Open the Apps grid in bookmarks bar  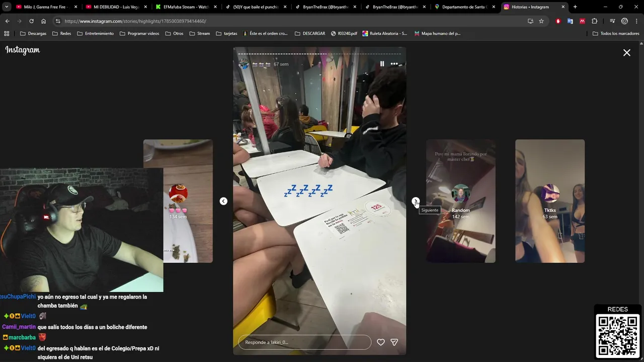click(7, 34)
